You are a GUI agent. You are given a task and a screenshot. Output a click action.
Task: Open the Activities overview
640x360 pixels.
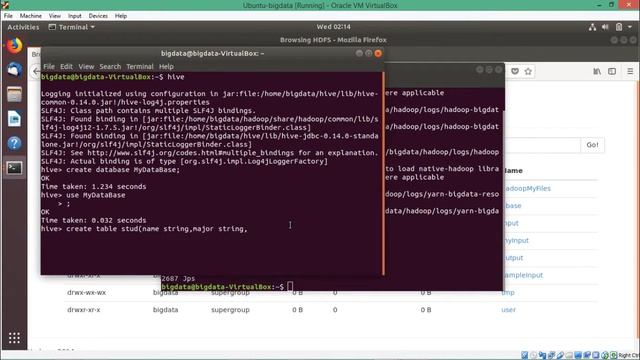23,27
